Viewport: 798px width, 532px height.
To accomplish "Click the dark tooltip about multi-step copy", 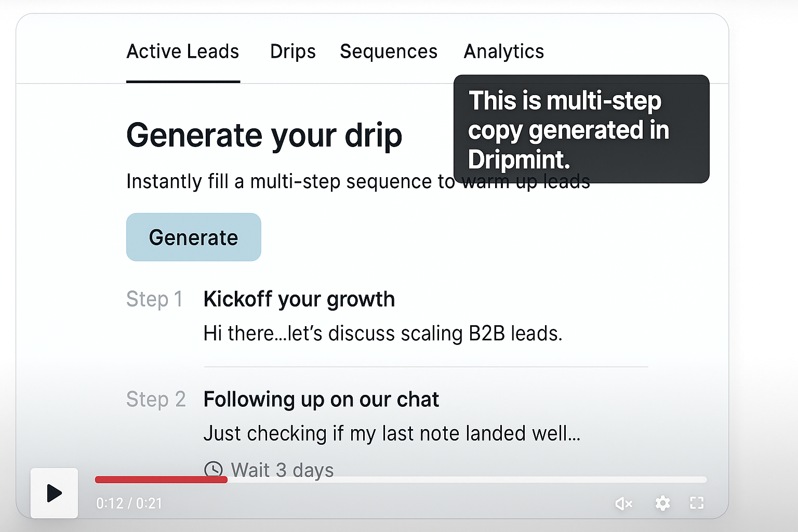I will point(581,130).
